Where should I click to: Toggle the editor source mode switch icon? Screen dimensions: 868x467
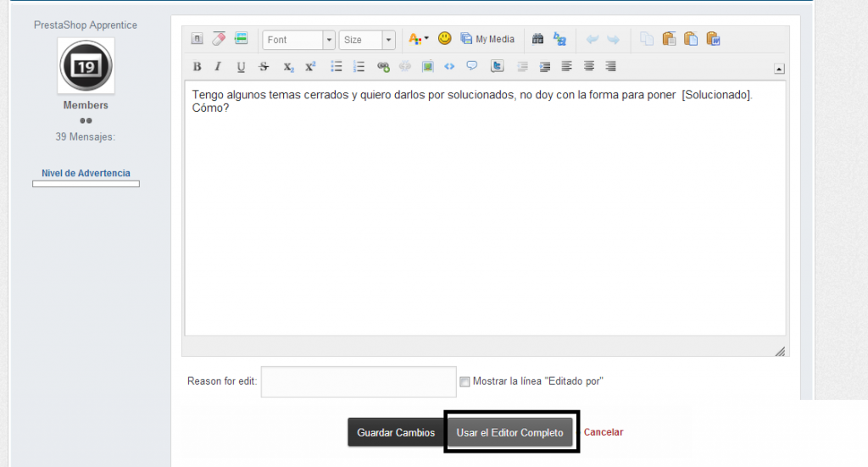click(x=197, y=39)
